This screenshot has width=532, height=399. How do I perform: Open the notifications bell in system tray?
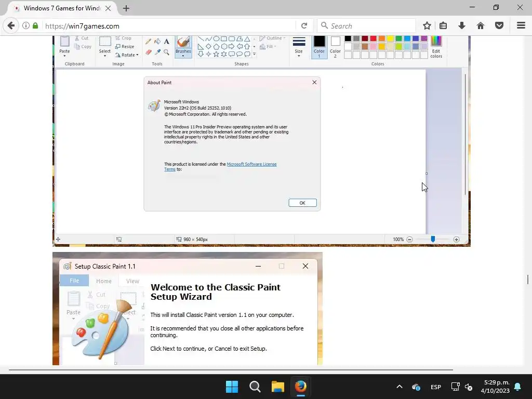pos(518,387)
